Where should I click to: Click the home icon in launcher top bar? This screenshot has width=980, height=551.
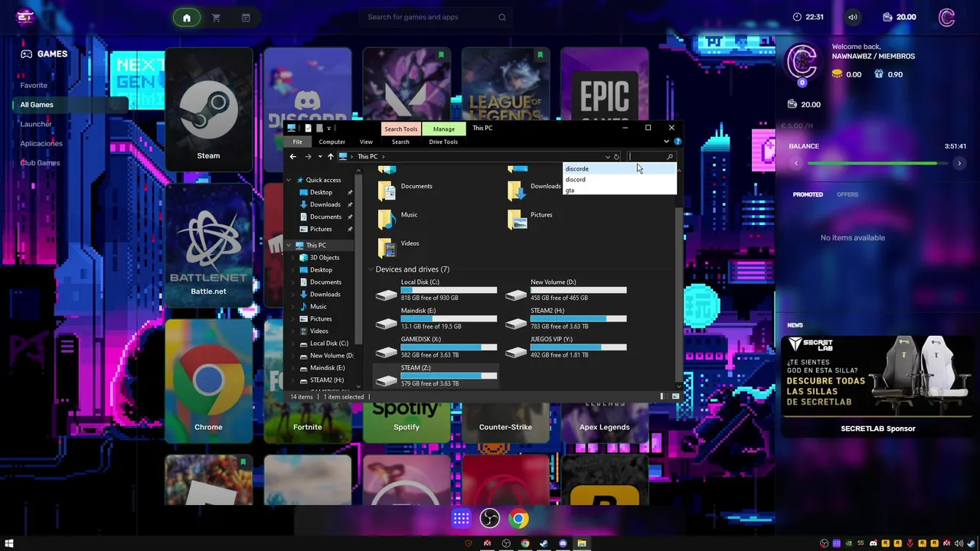pos(186,18)
